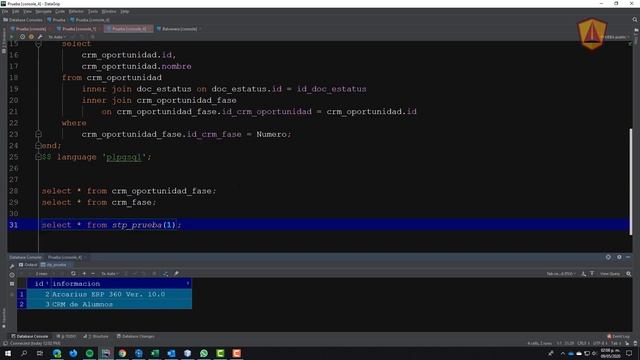Click the compare data icon in results toolbar

[165, 273]
